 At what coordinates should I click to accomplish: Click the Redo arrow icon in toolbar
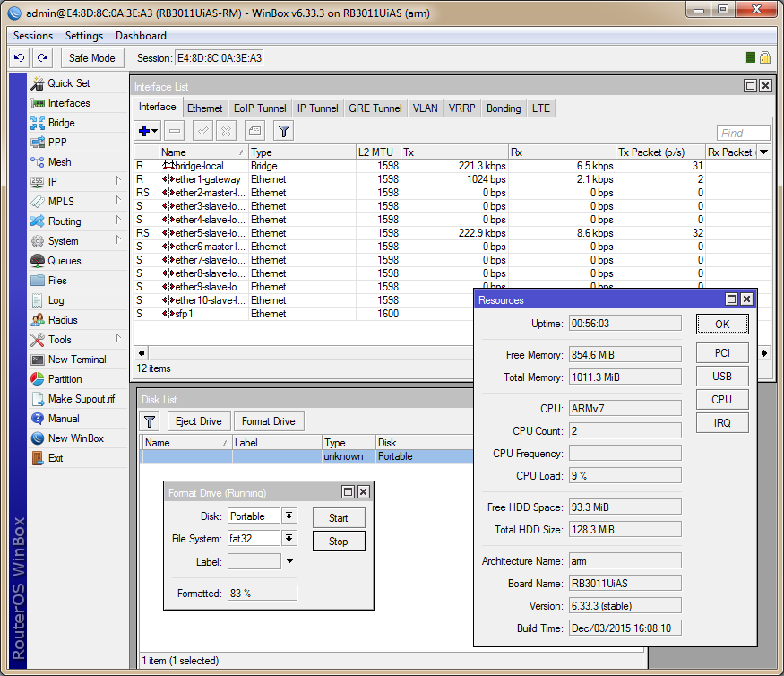[x=42, y=57]
